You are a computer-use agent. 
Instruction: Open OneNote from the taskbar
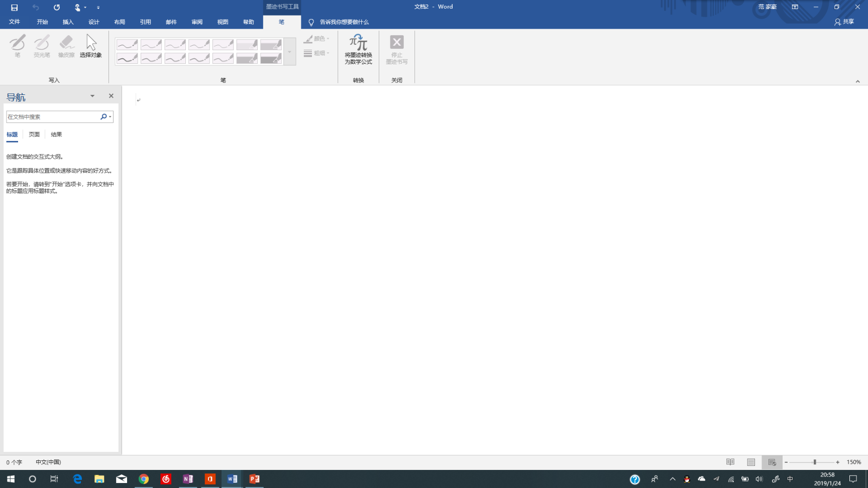(188, 479)
